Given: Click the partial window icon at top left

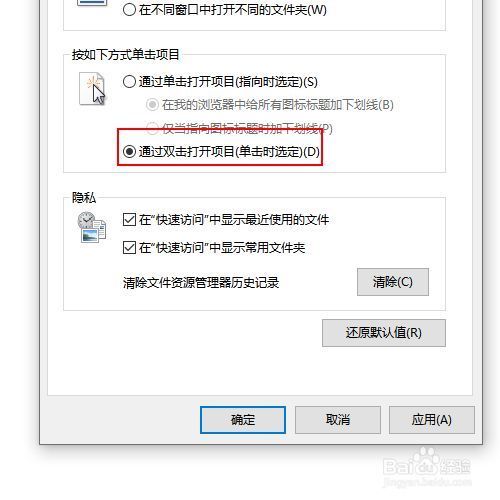Looking at the screenshot, I should point(92,3).
